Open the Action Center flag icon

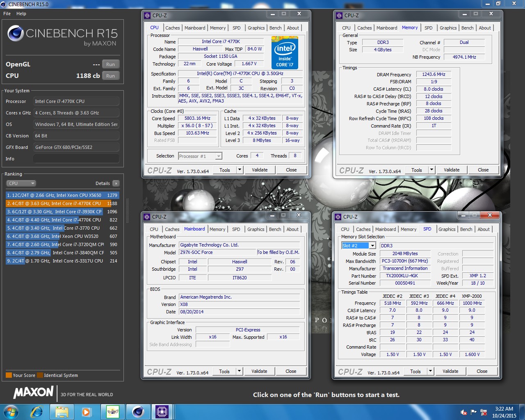(474, 412)
